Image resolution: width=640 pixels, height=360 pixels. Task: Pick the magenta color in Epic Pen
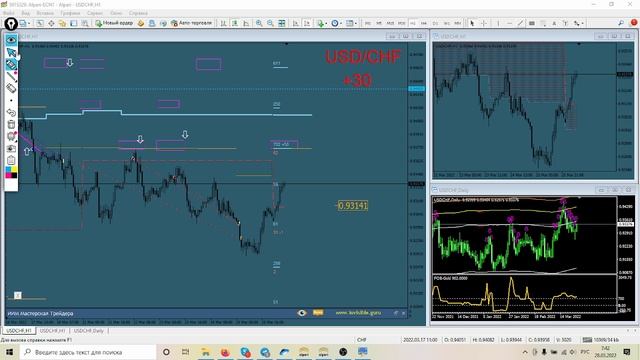[8, 175]
